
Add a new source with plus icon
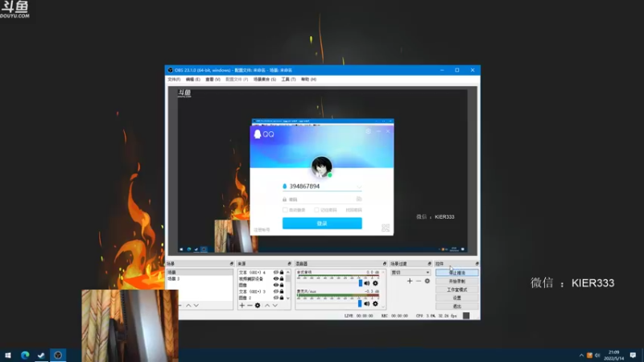[242, 306]
